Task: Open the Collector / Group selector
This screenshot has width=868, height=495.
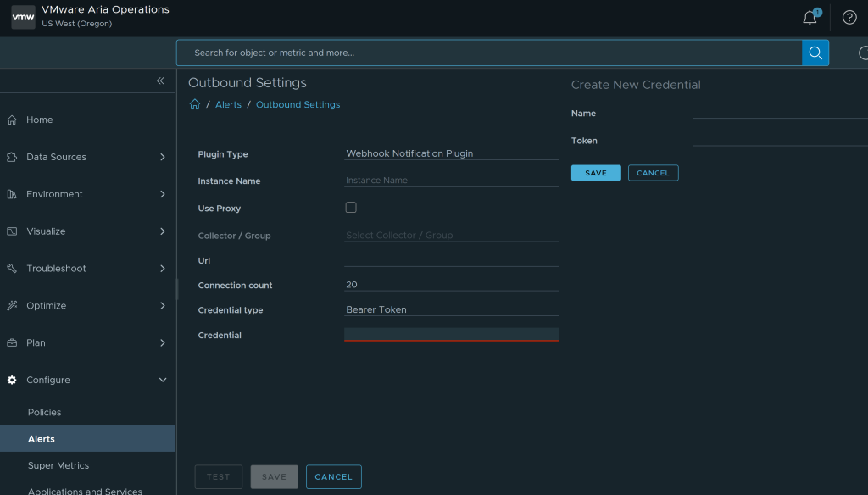Action: tap(451, 235)
